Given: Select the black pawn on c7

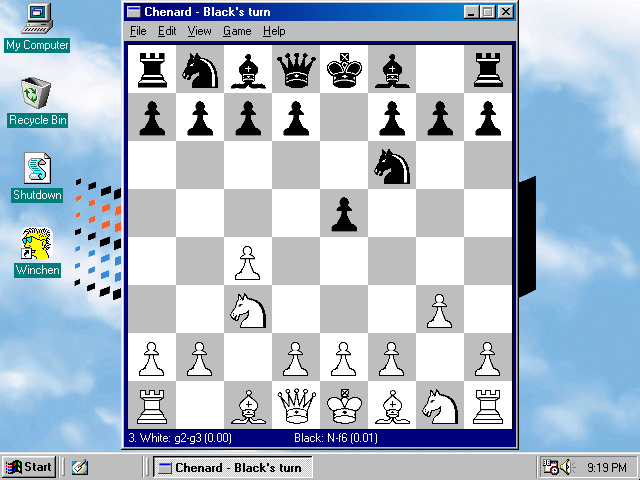Looking at the screenshot, I should click(248, 118).
